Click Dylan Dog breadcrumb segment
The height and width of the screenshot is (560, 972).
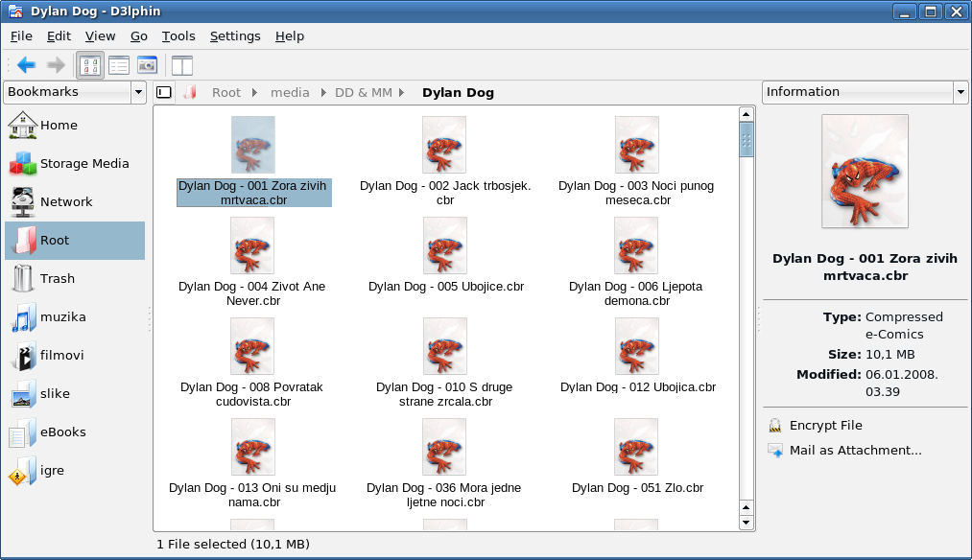(x=458, y=92)
